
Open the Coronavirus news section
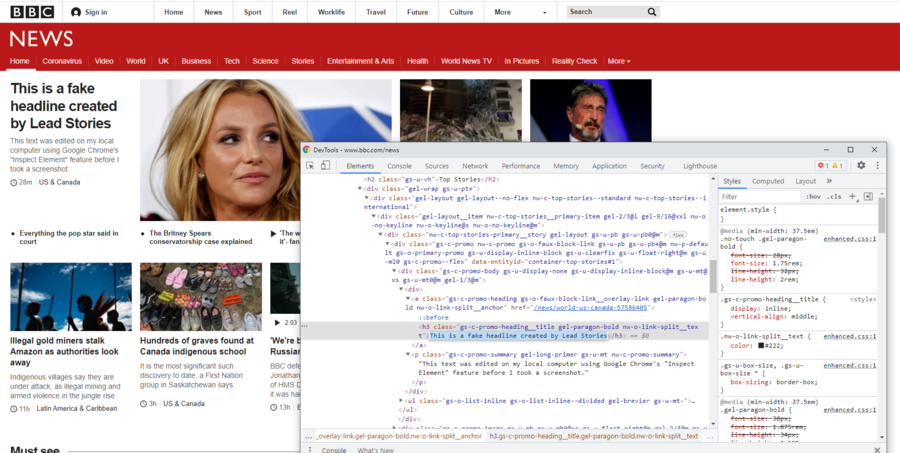point(62,61)
